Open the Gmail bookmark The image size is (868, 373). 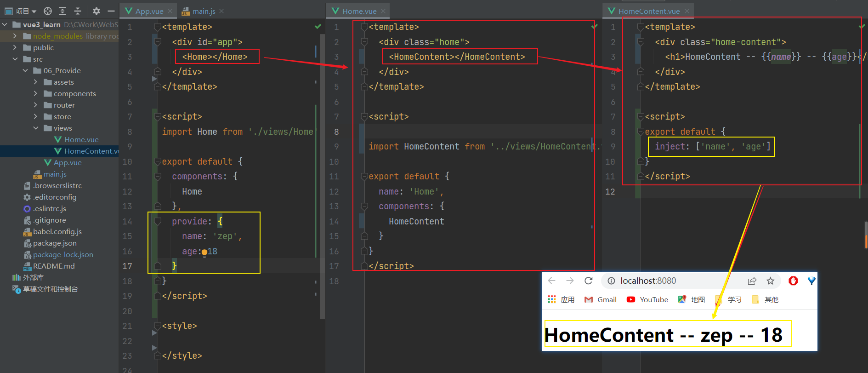click(600, 299)
